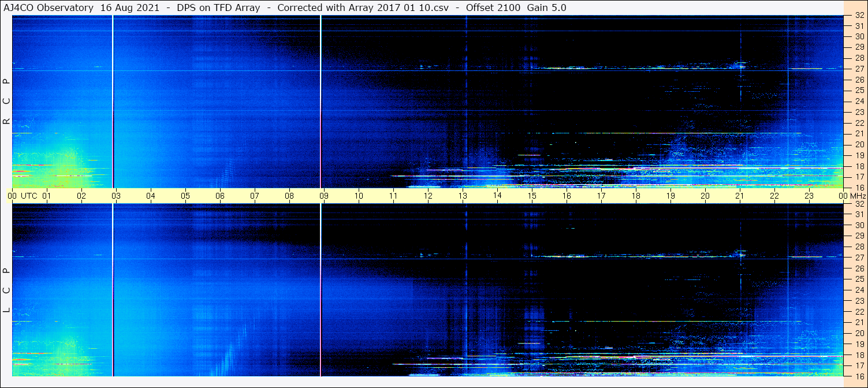Click hour '23' on the UTC time axis
This screenshot has height=388, width=868.
809,196
